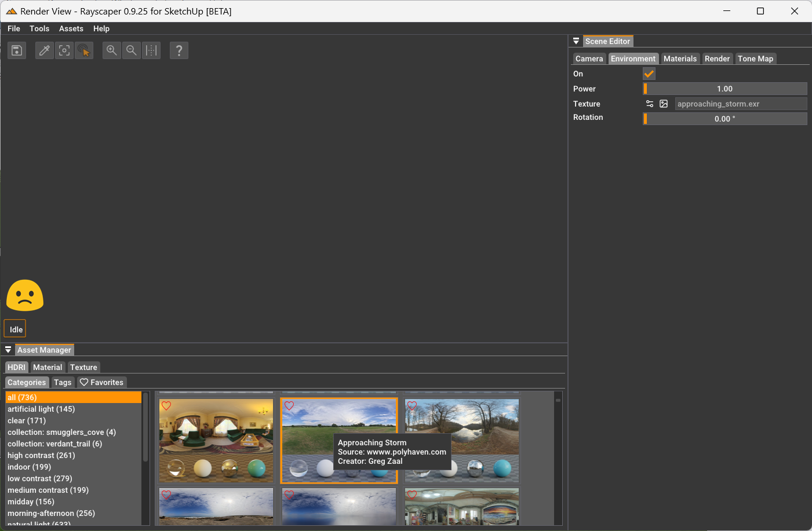
Task: Open the Help menu
Action: pos(101,28)
